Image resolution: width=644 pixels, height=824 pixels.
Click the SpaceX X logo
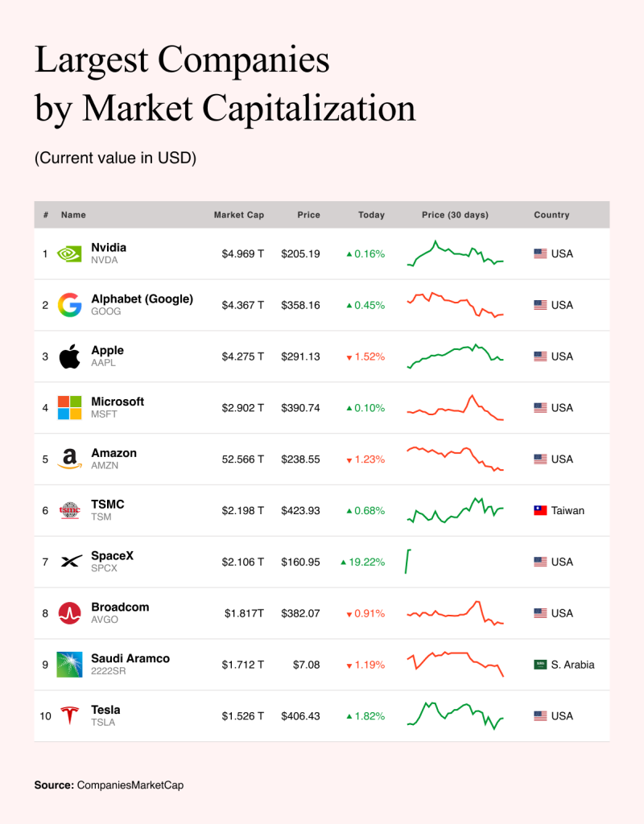point(71,561)
